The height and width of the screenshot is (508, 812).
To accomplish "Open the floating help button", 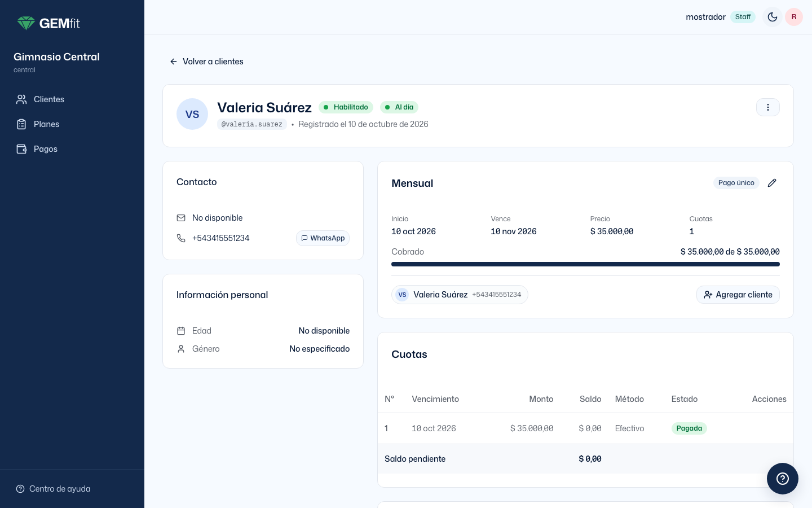I will point(783,479).
